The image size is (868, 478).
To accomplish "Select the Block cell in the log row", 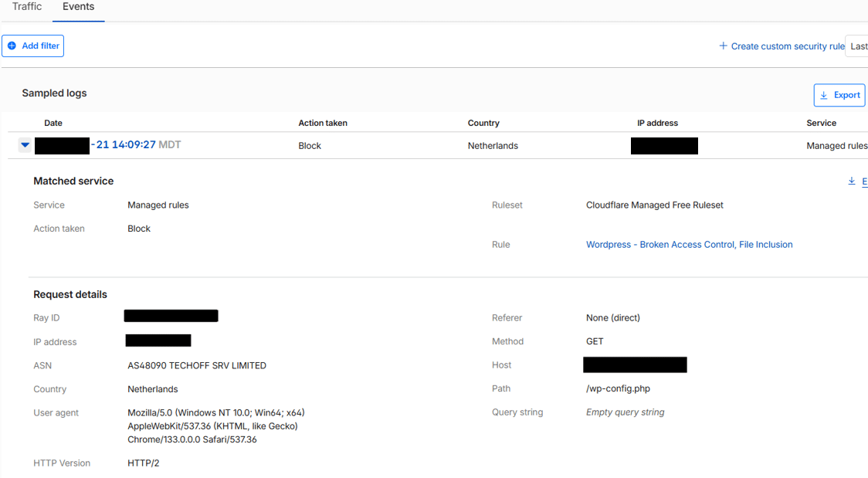I will 310,145.
